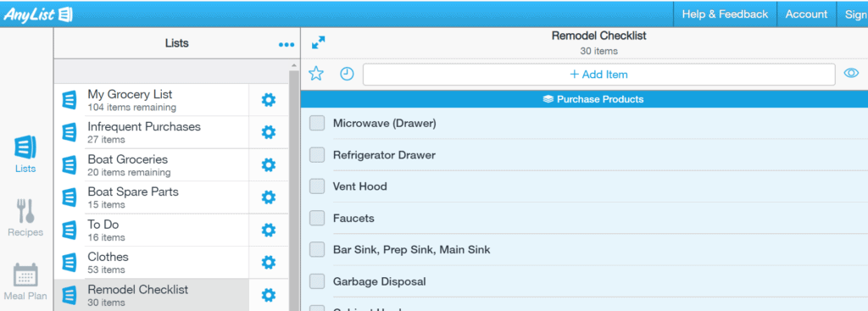Check off Faucets item

click(317, 218)
